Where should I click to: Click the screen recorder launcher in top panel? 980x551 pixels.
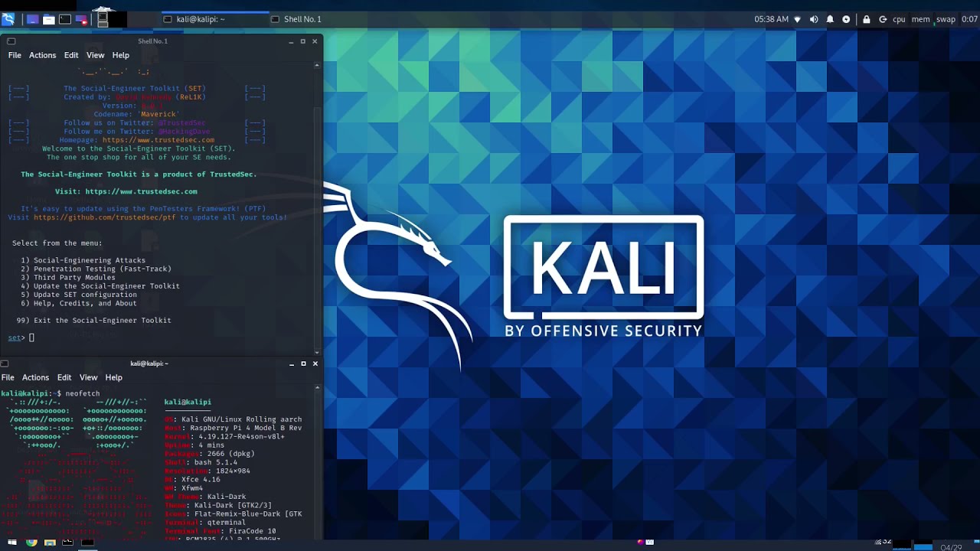click(81, 19)
